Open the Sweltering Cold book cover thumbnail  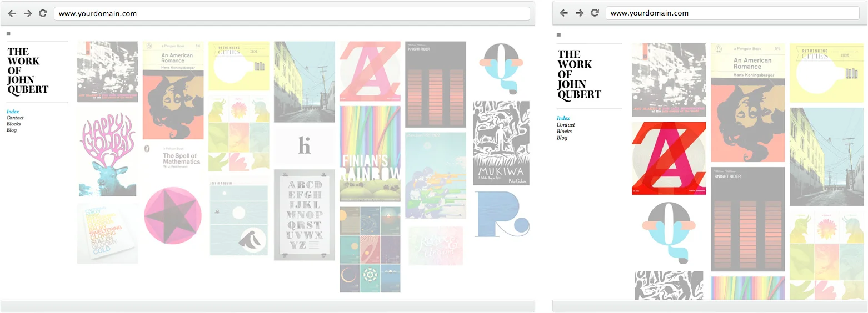point(108,233)
